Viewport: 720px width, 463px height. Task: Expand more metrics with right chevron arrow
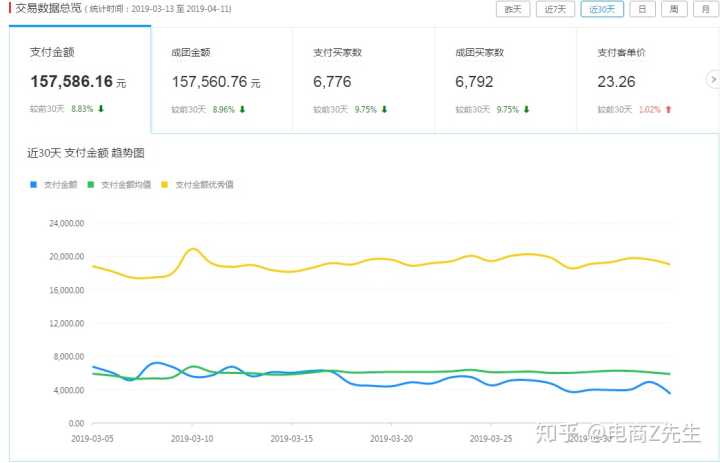click(712, 79)
